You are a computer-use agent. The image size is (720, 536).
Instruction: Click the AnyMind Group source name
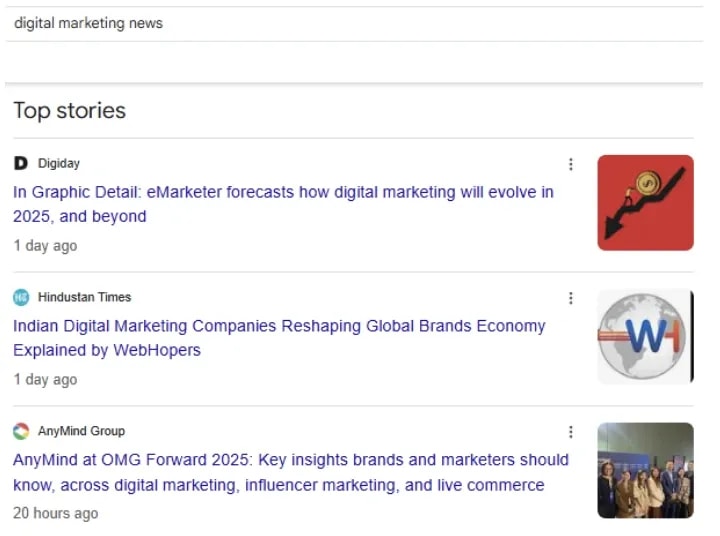[81, 431]
